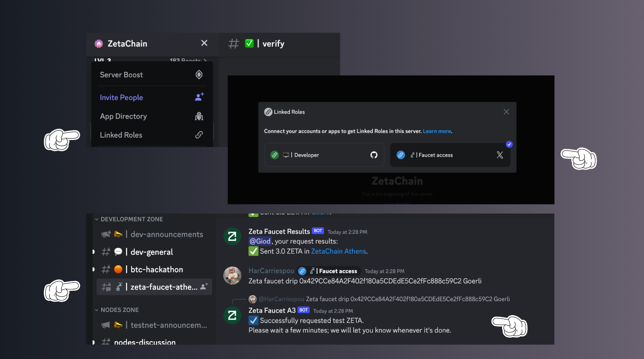Viewport: 644px width, 359px height.
Task: Click the Zeta Faucet Results username
Action: 279,231
